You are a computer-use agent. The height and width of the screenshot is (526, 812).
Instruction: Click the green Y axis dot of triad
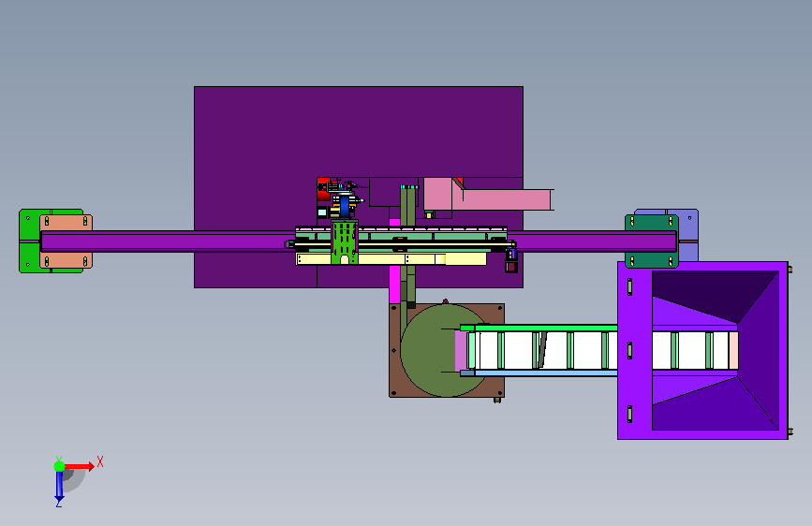59,466
